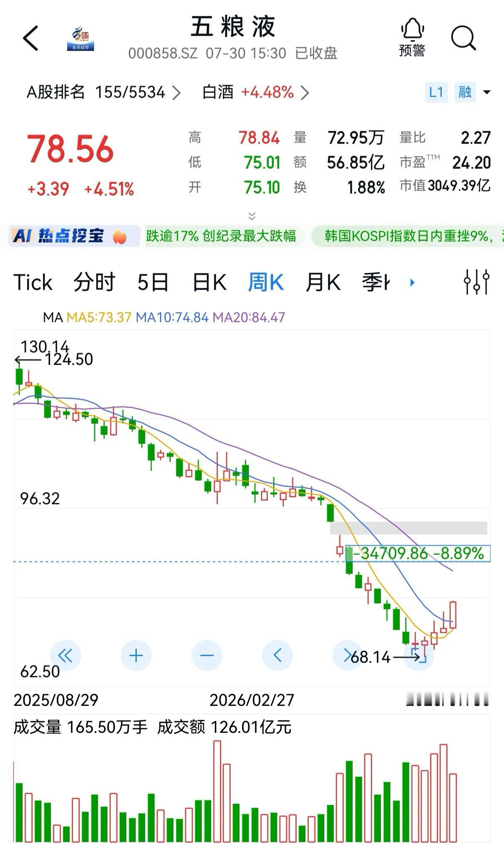The image size is (504, 849).
Task: Switch to 分时 tab
Action: (x=94, y=282)
